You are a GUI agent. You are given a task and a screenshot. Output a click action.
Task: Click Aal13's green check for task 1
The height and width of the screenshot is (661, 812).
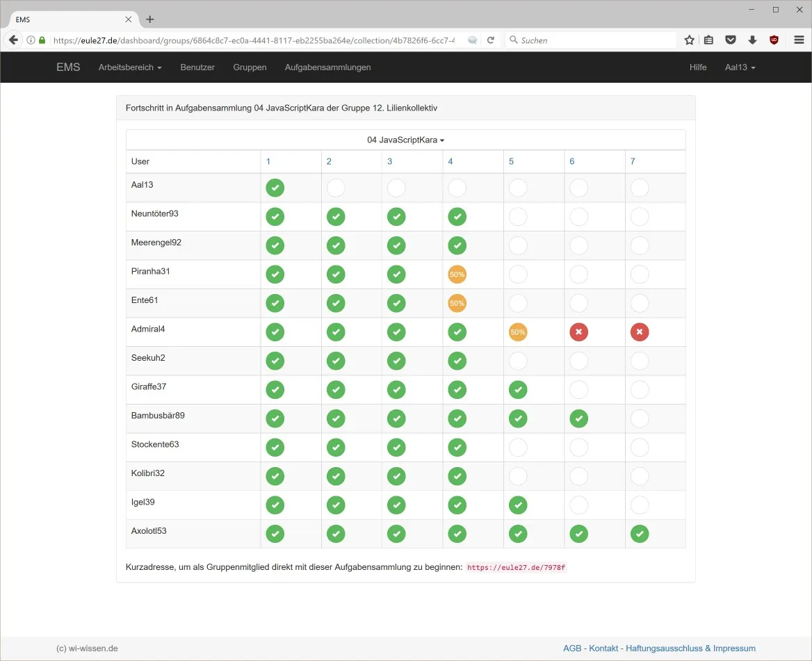point(275,188)
